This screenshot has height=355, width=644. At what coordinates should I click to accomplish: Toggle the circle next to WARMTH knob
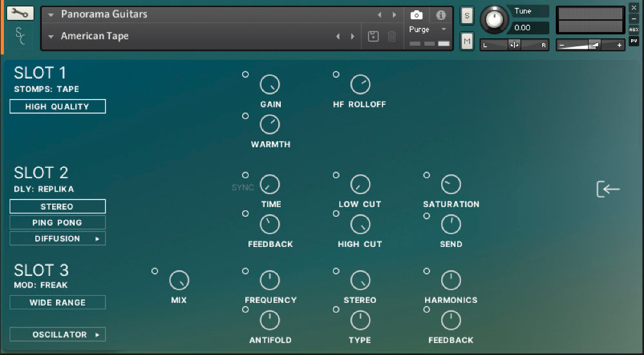pyautogui.click(x=245, y=116)
